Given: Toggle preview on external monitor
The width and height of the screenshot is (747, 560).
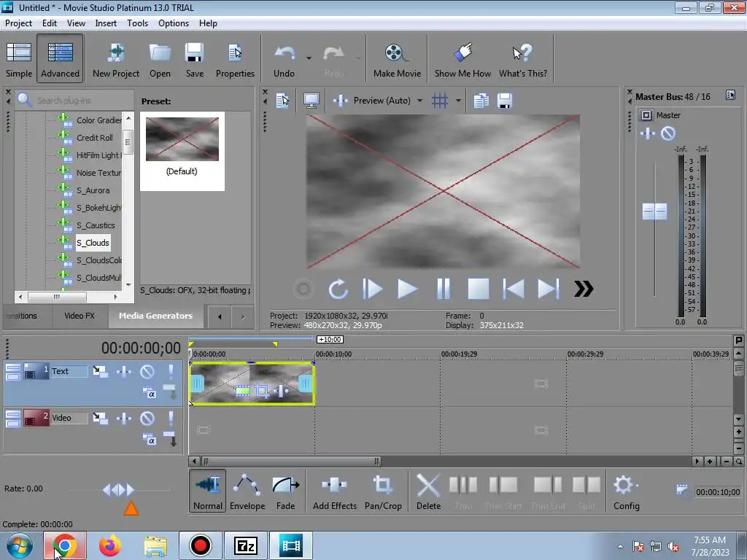Looking at the screenshot, I should 311,101.
